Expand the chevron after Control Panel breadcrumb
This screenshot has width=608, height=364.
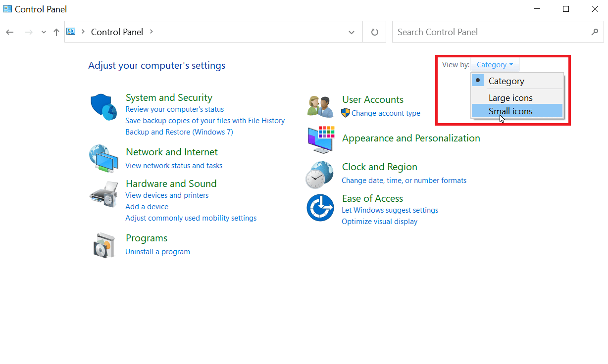[151, 32]
